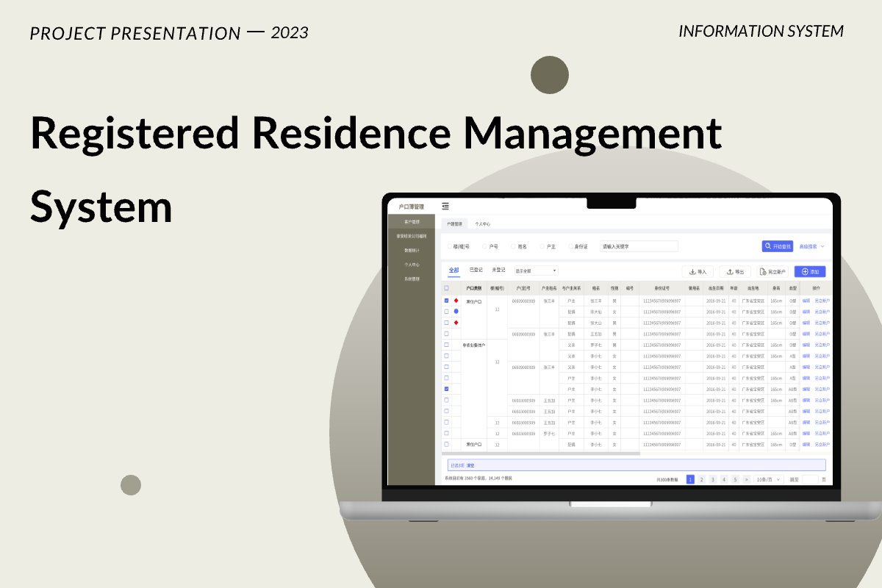The width and height of the screenshot is (882, 588).
Task: Uncheck the first 常住户口 row checkbox
Action: 446,301
